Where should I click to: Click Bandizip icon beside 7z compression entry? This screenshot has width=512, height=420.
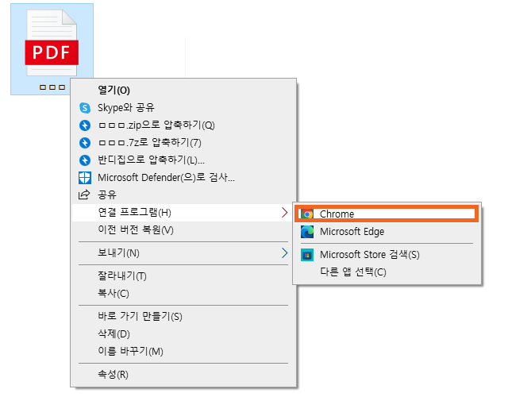pos(85,143)
